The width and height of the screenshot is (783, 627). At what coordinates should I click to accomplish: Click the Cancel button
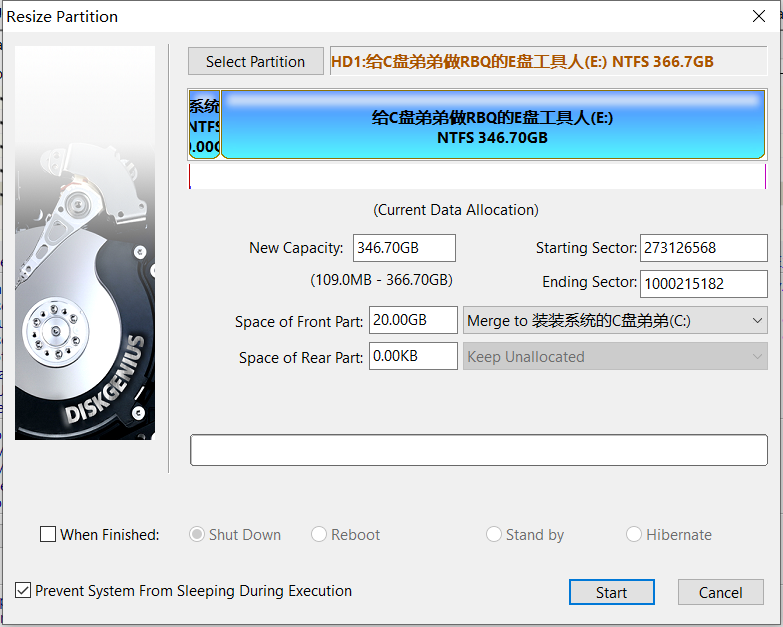click(x=720, y=592)
